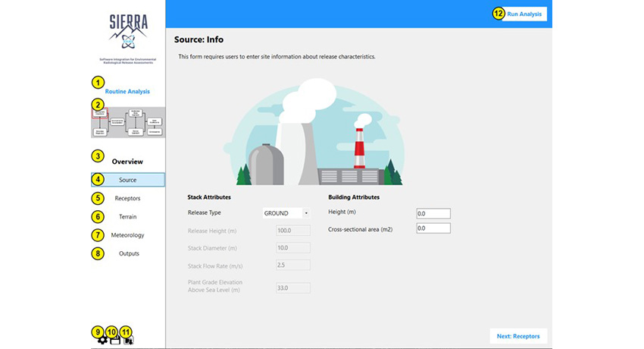Image resolution: width=644 pixels, height=349 pixels.
Task: Expand the Release Type dropdown arrow
Action: click(x=306, y=213)
